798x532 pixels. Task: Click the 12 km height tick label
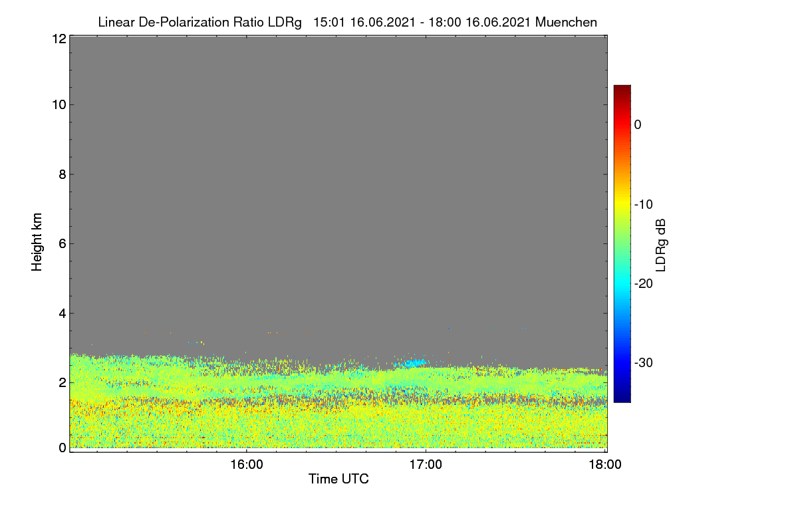(58, 39)
